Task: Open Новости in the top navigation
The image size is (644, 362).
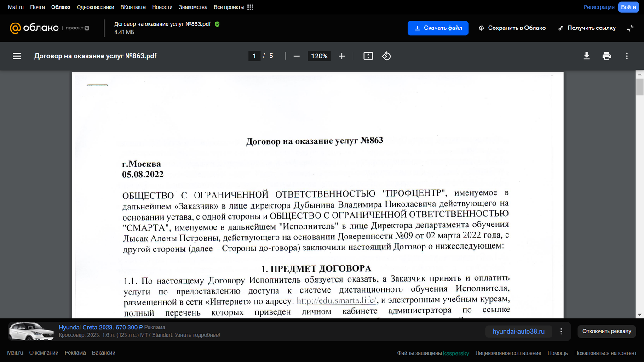Action: (x=162, y=7)
